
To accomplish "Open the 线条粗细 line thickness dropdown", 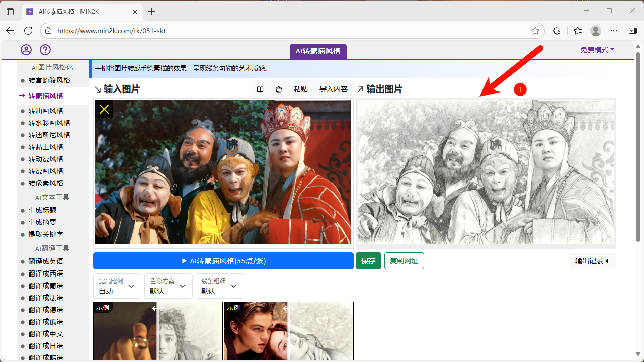I will pos(219,286).
